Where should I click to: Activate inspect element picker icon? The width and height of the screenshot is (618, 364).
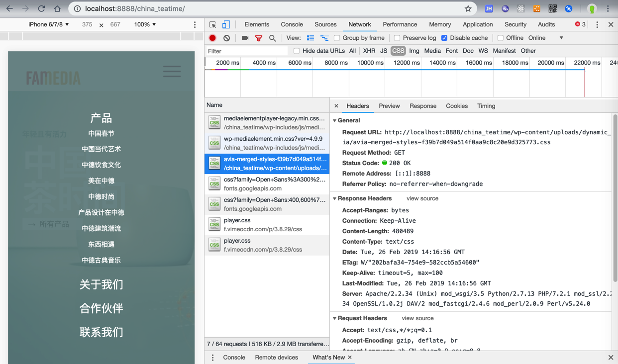pos(213,24)
